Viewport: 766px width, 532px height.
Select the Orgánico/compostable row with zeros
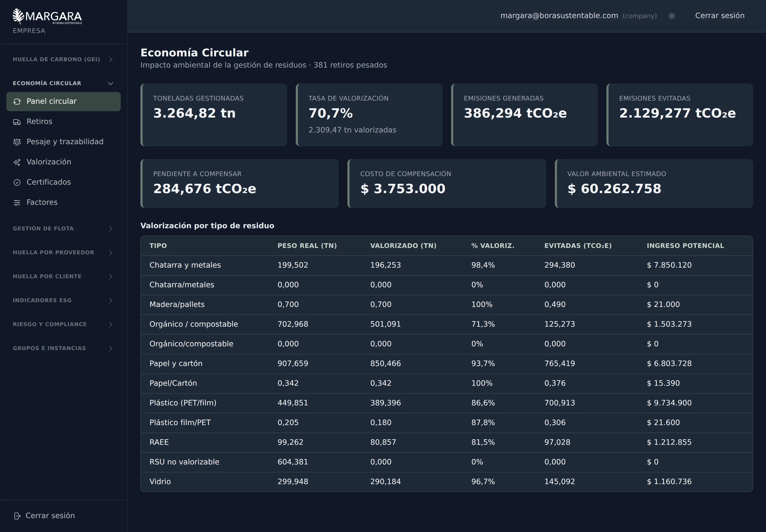[447, 344]
